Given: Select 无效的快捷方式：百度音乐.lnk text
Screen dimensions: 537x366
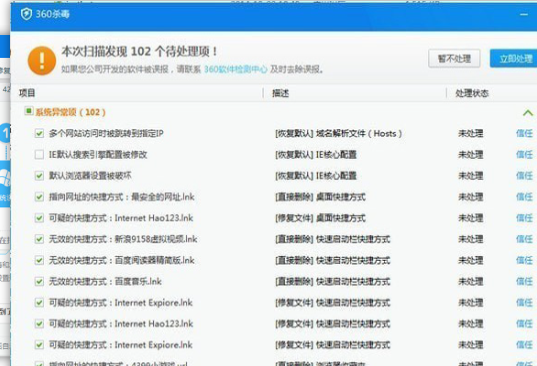Looking at the screenshot, I should [105, 281].
